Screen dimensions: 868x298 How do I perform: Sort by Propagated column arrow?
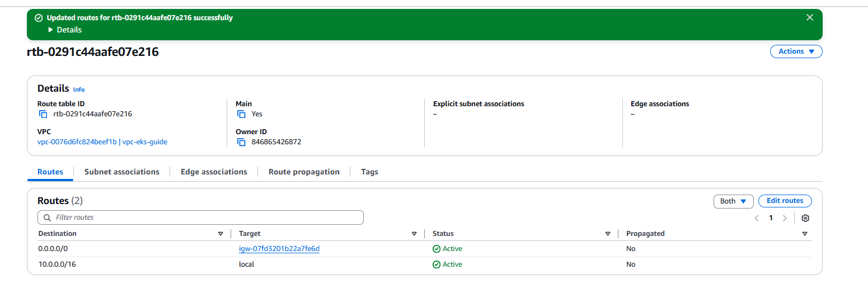pos(805,234)
